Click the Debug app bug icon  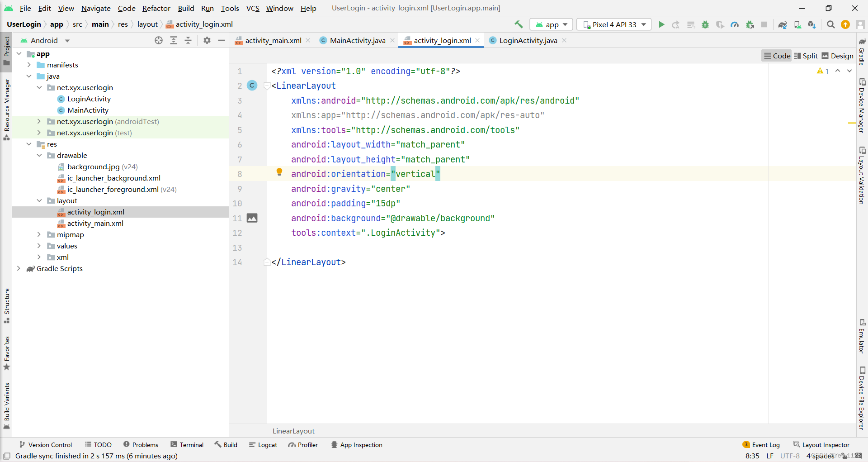pyautogui.click(x=705, y=24)
